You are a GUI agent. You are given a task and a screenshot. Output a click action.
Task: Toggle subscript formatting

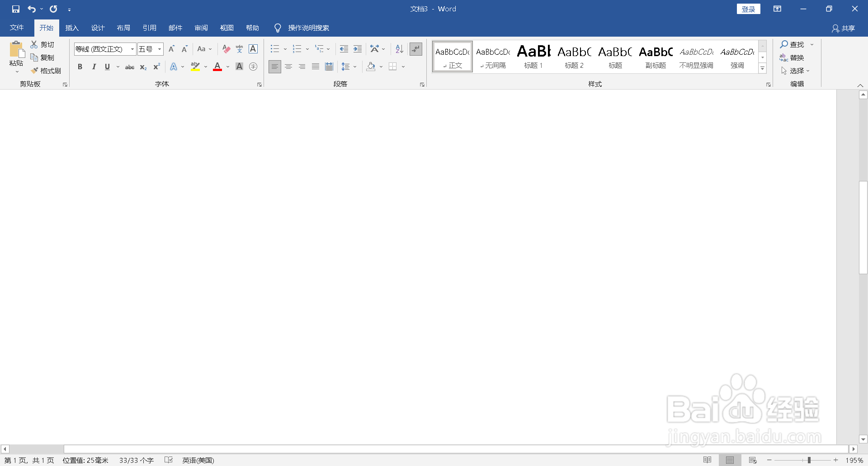143,67
